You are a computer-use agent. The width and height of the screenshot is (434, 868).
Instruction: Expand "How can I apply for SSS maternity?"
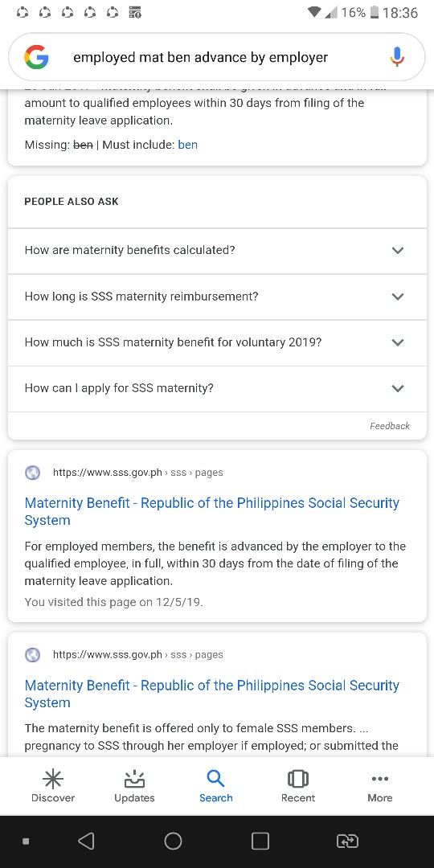(217, 388)
